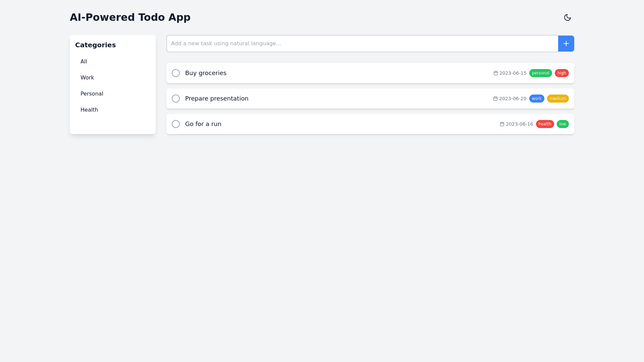Click the green low priority badge
The image size is (644, 362).
[x=562, y=124]
